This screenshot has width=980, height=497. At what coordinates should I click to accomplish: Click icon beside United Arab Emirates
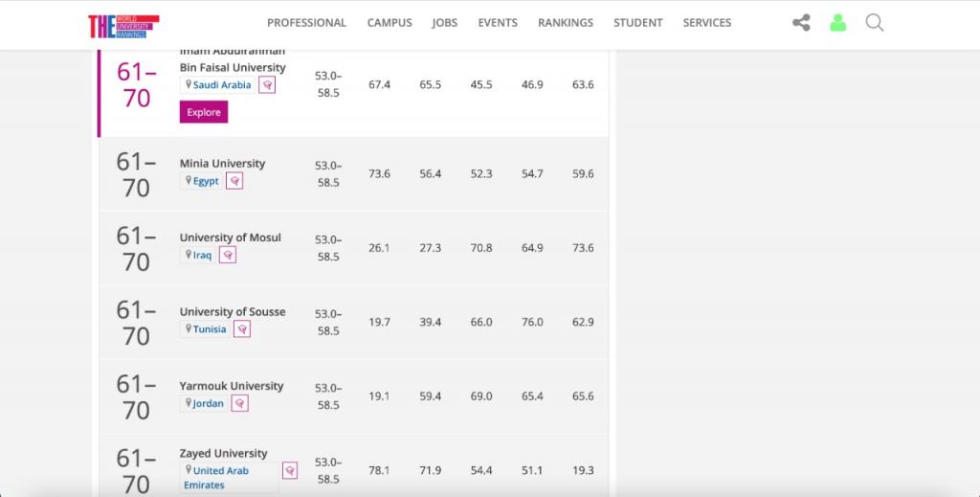click(290, 471)
